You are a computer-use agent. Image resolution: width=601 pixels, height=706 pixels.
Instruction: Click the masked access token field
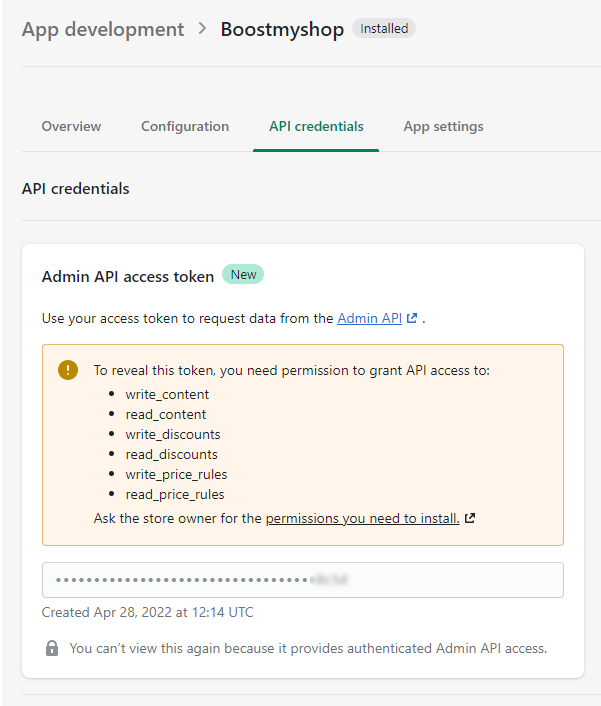tap(303, 580)
